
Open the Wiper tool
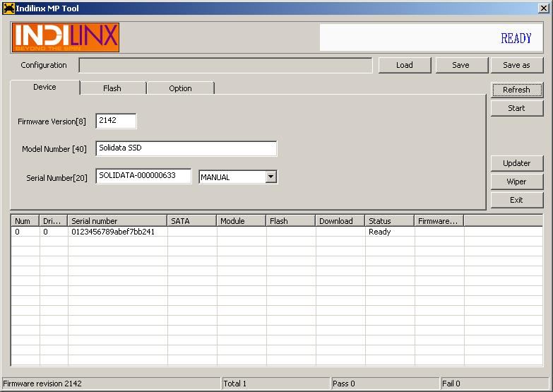point(517,182)
